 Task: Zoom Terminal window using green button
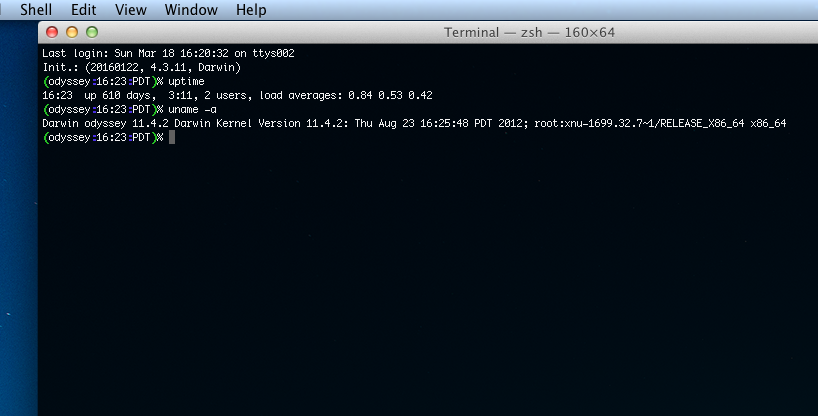click(x=92, y=32)
